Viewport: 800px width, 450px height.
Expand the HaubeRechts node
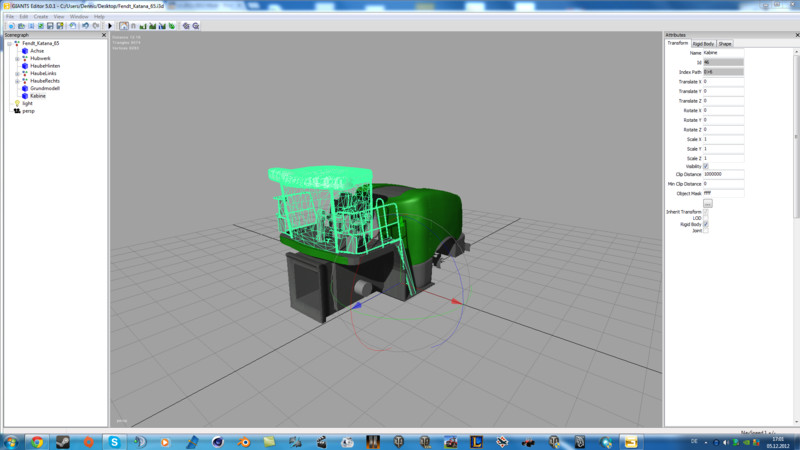17,81
